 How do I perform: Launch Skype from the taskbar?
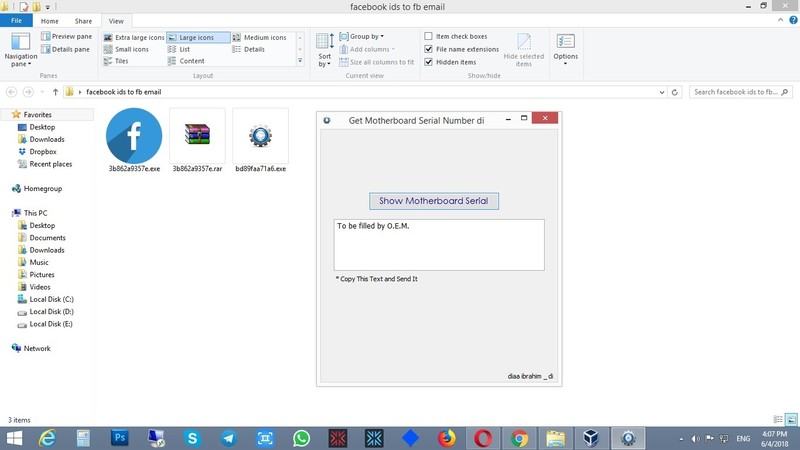(192, 438)
